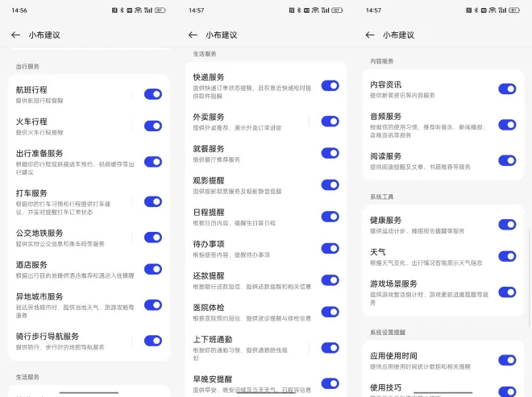Tap the back arrow on the 14:56 screen
Screen dimensions: 532x397
[15, 35]
